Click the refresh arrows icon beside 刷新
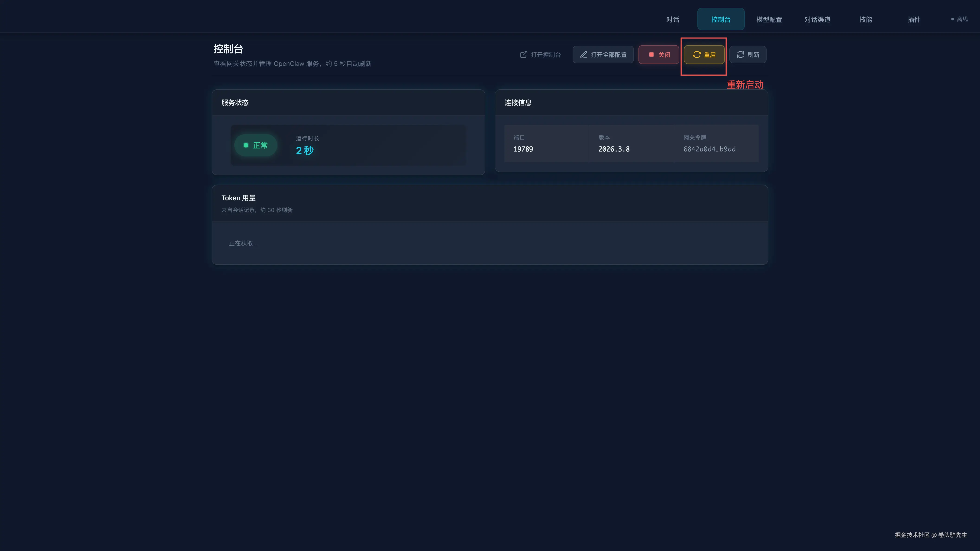This screenshot has height=551, width=980. [740, 55]
